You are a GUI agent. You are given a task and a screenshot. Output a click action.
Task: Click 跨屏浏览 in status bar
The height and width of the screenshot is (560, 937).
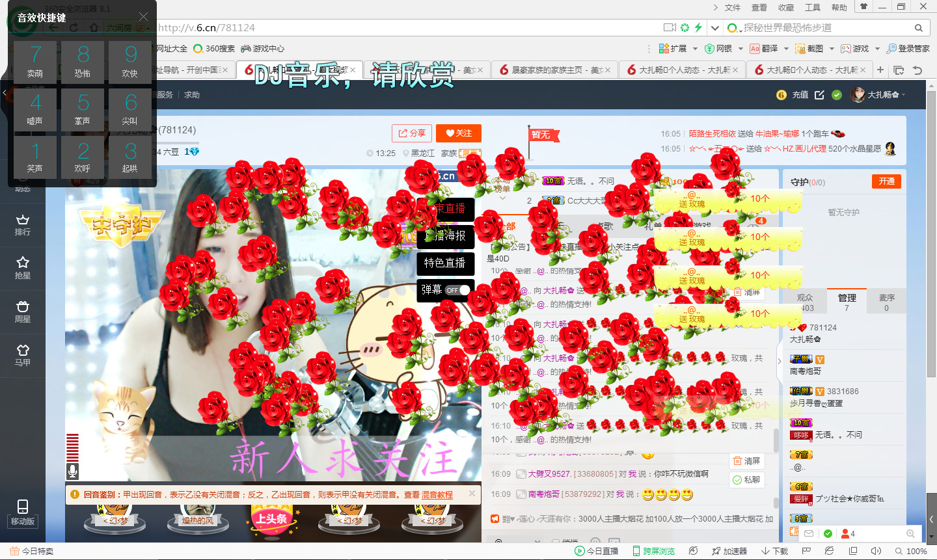pyautogui.click(x=654, y=552)
